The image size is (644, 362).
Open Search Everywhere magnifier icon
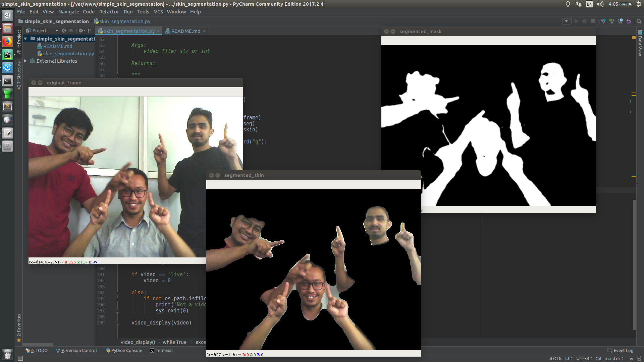click(639, 21)
